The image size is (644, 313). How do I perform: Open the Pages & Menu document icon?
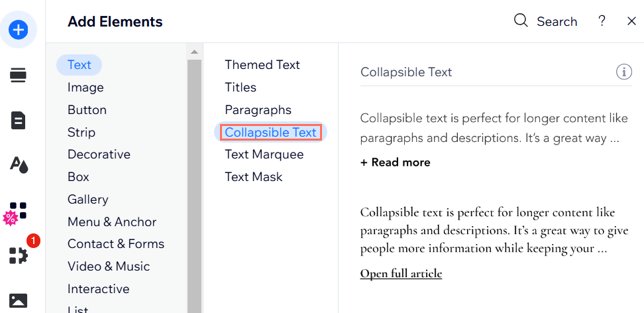[x=18, y=121]
